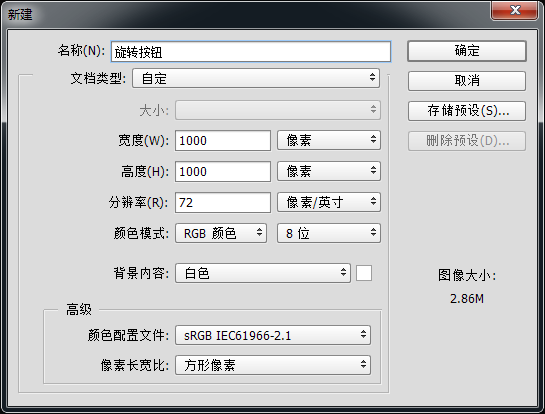Click the 像素长宽比: label
Viewport: 545px width, 414px height.
(x=135, y=365)
